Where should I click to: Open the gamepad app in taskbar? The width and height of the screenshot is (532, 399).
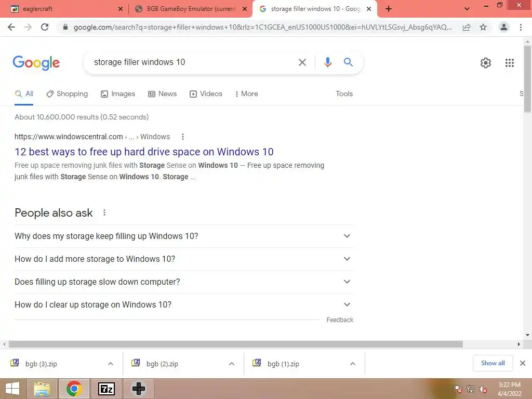click(139, 389)
